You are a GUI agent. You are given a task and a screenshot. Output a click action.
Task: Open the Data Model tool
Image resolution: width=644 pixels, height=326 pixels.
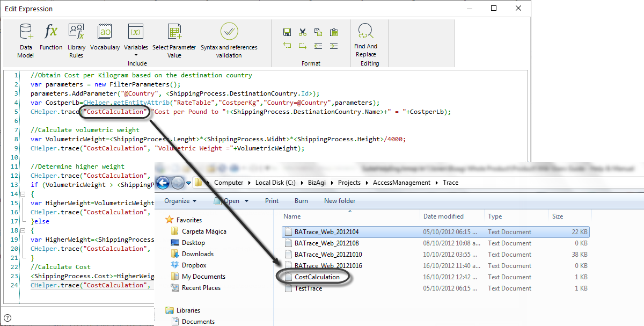point(25,40)
